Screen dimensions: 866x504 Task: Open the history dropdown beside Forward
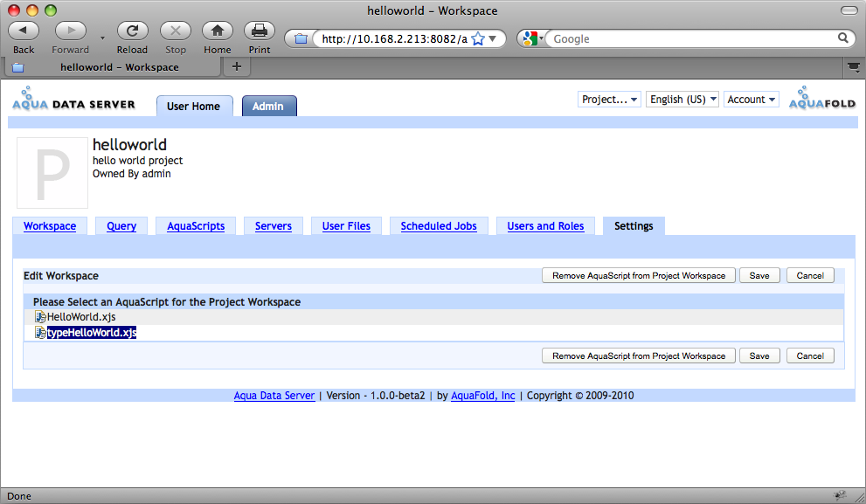[x=103, y=38]
